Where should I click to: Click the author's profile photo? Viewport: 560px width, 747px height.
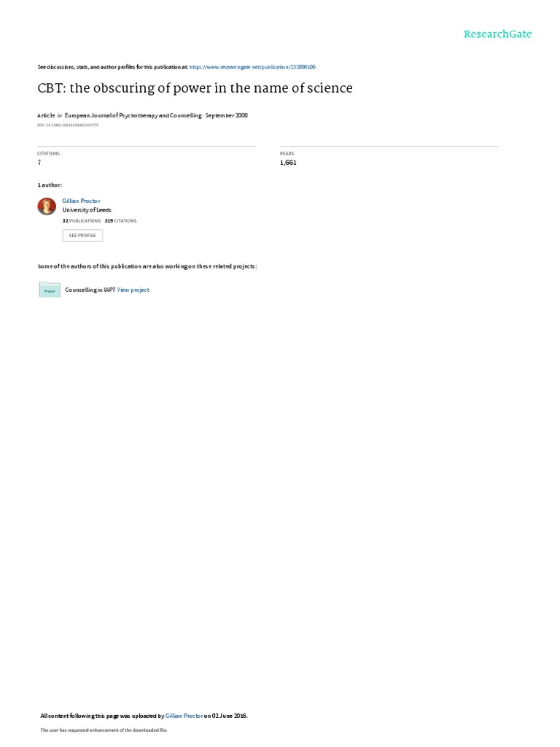pos(47,206)
